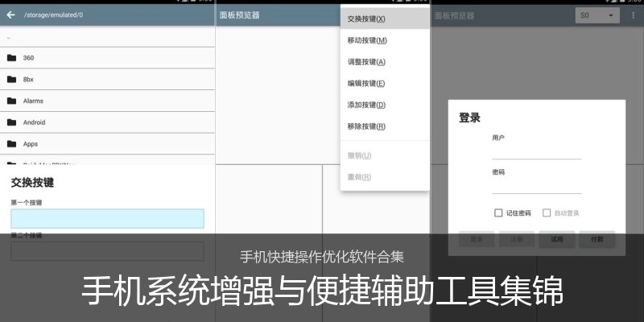This screenshot has width=644, height=322.
Task: Focus the 第一个按键 input field
Action: pos(107,218)
